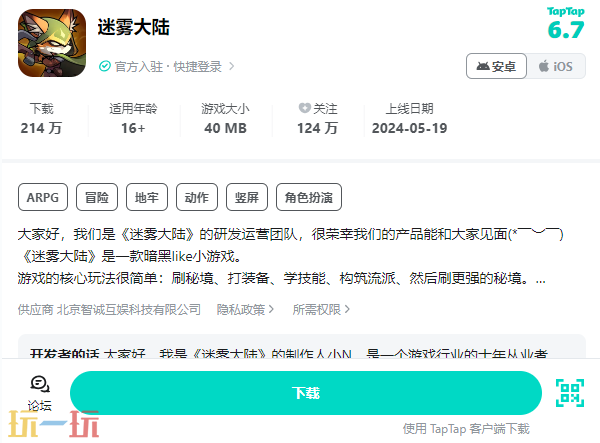
Task: Select the 动作 tag
Action: click(x=197, y=197)
